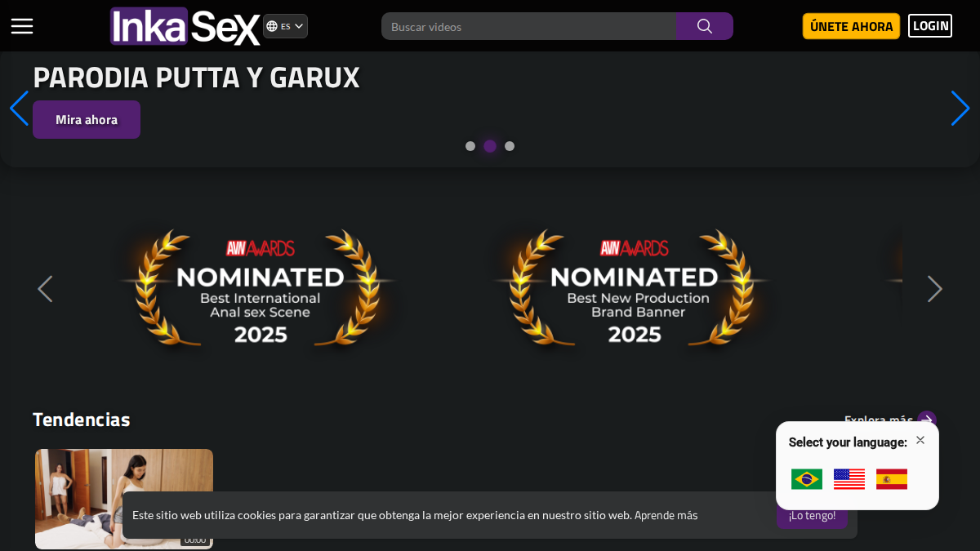Viewport: 980px width, 551px height.
Task: Select the Spain flag language
Action: click(892, 479)
